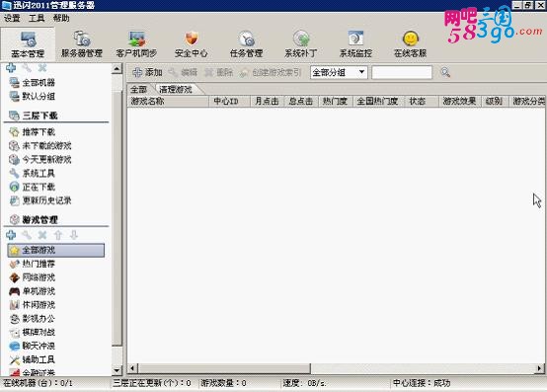Sort by 游戏名称 column header
Viewport: 547px width, 392px height.
click(168, 102)
